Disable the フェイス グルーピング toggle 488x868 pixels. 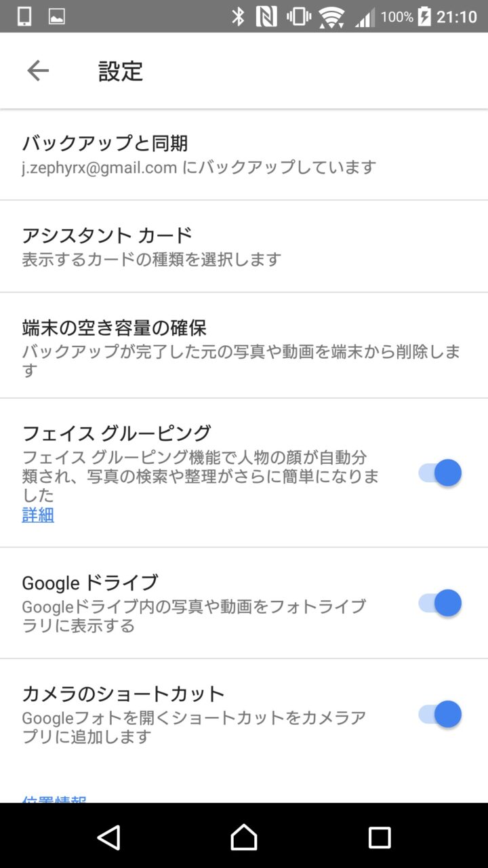[440, 473]
